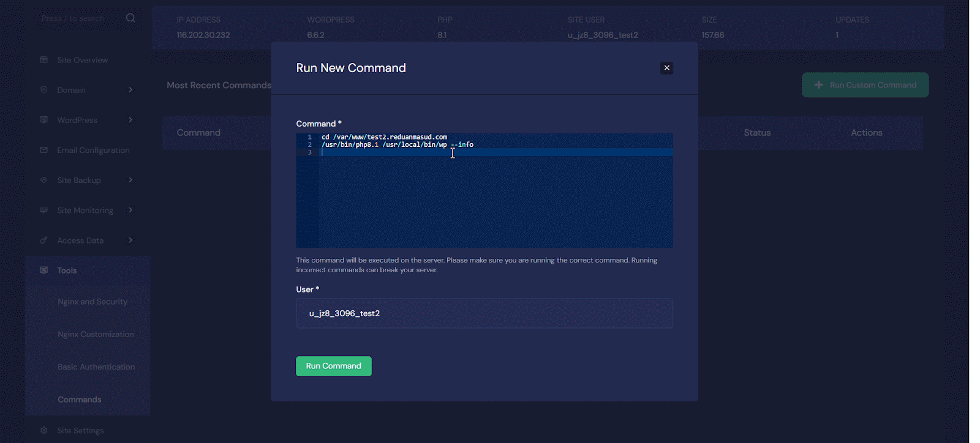Click Run Custom Command button
The width and height of the screenshot is (980, 443).
[865, 85]
